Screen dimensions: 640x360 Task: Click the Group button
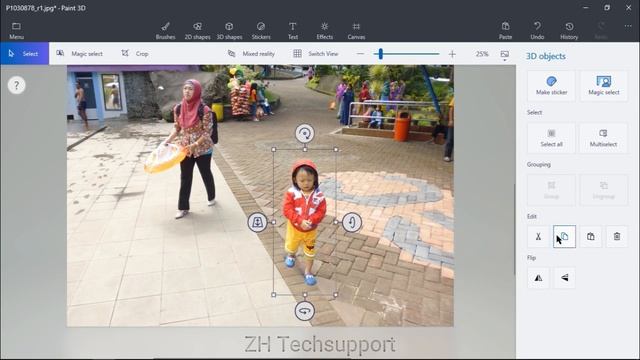point(551,190)
